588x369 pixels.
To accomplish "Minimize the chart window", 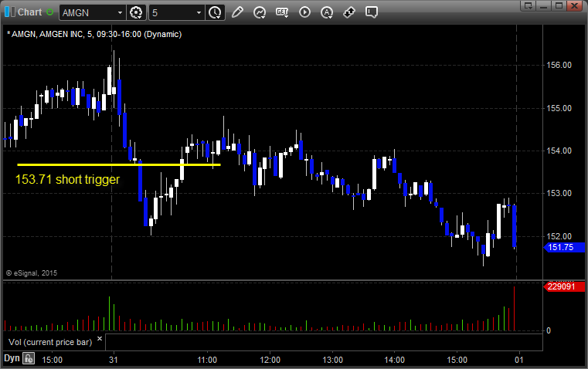I will (544, 5).
